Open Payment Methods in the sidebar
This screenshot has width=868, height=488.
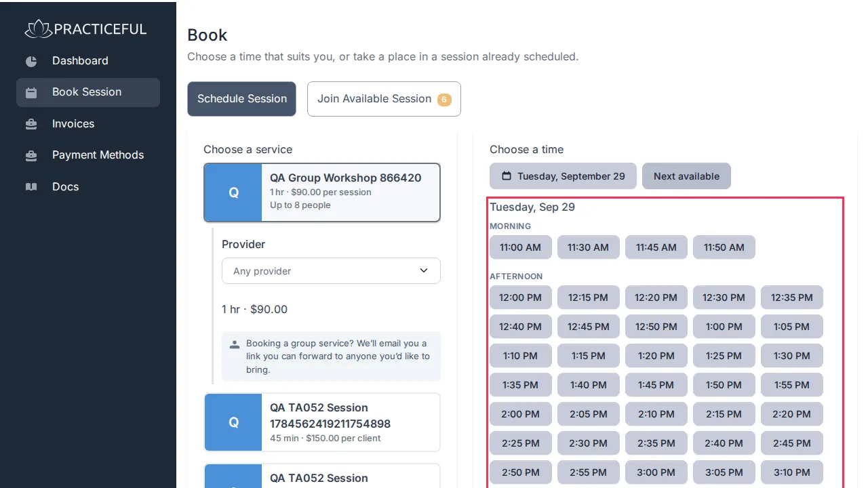pyautogui.click(x=88, y=155)
